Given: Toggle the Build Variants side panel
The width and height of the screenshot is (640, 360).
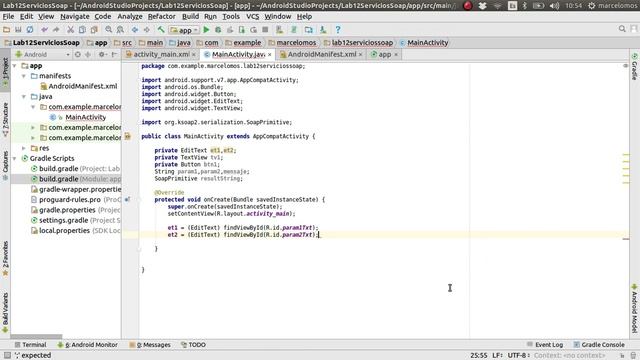Looking at the screenshot, I should pyautogui.click(x=5, y=313).
